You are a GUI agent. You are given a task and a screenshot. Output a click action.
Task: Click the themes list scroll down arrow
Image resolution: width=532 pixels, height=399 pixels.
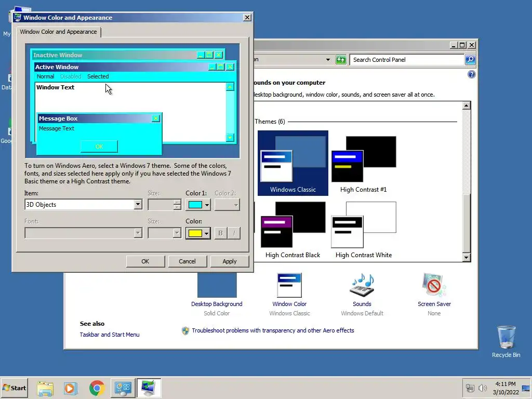(x=466, y=258)
